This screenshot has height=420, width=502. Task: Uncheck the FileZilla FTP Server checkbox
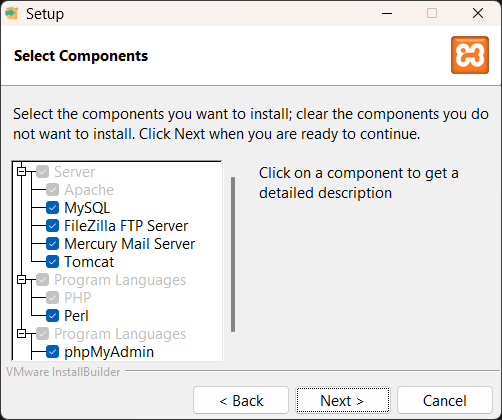click(52, 226)
